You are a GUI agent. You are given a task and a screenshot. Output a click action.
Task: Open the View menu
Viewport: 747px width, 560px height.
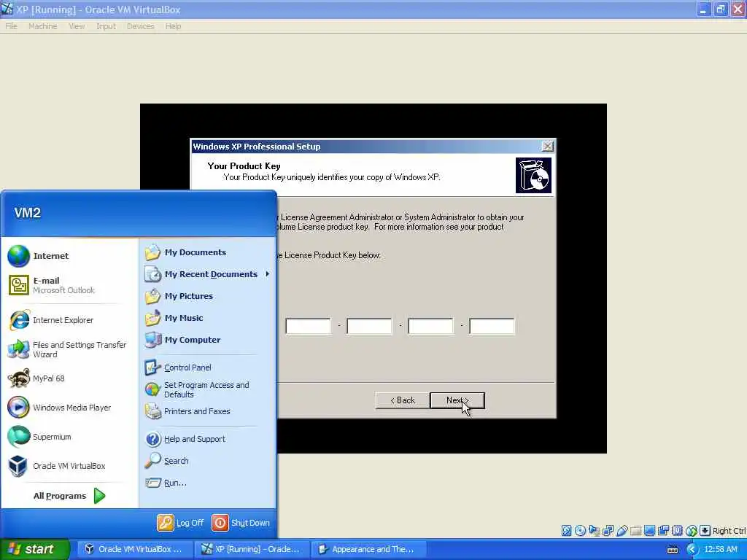77,26
